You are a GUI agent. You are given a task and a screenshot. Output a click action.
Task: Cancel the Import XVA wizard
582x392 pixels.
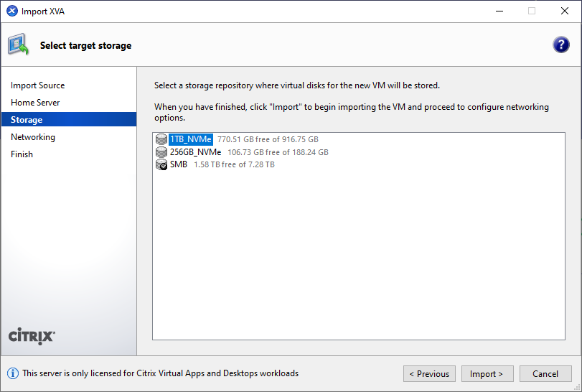(x=545, y=374)
